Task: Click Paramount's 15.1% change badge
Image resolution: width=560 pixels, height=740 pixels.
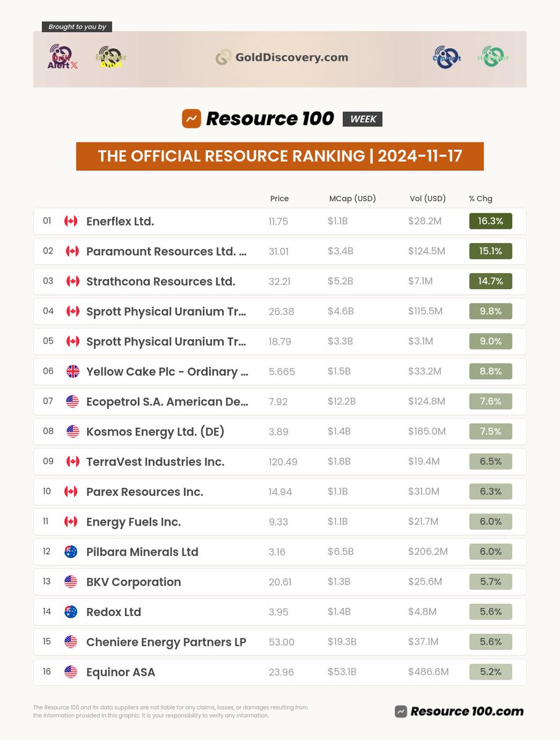Action: pos(490,251)
